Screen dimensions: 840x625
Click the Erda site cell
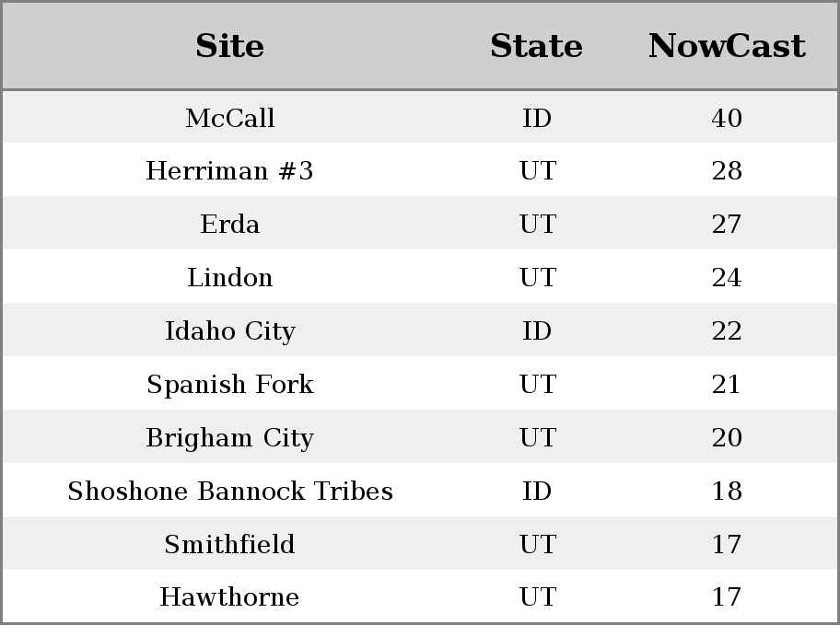[229, 225]
